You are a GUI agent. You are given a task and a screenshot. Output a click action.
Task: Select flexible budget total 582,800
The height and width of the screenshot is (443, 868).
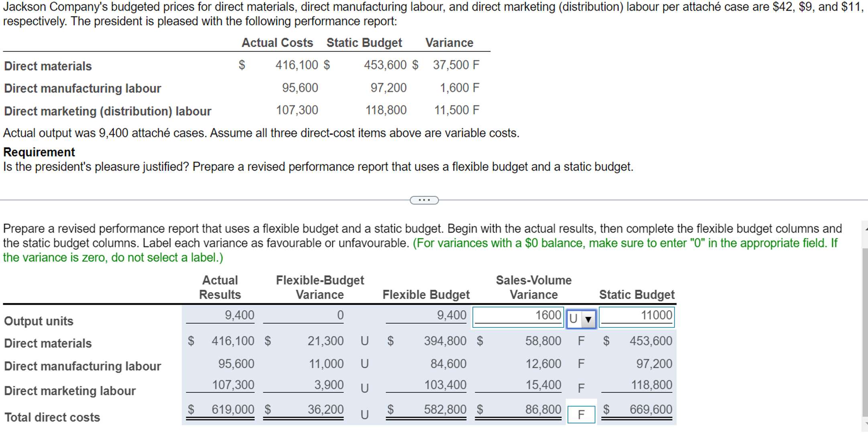click(x=445, y=410)
